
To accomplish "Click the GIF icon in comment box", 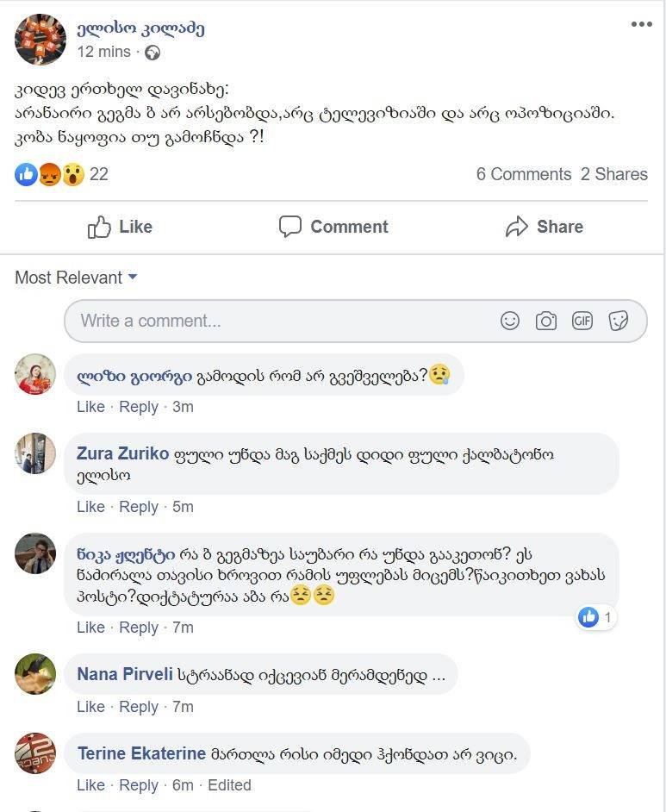I will pos(582,321).
